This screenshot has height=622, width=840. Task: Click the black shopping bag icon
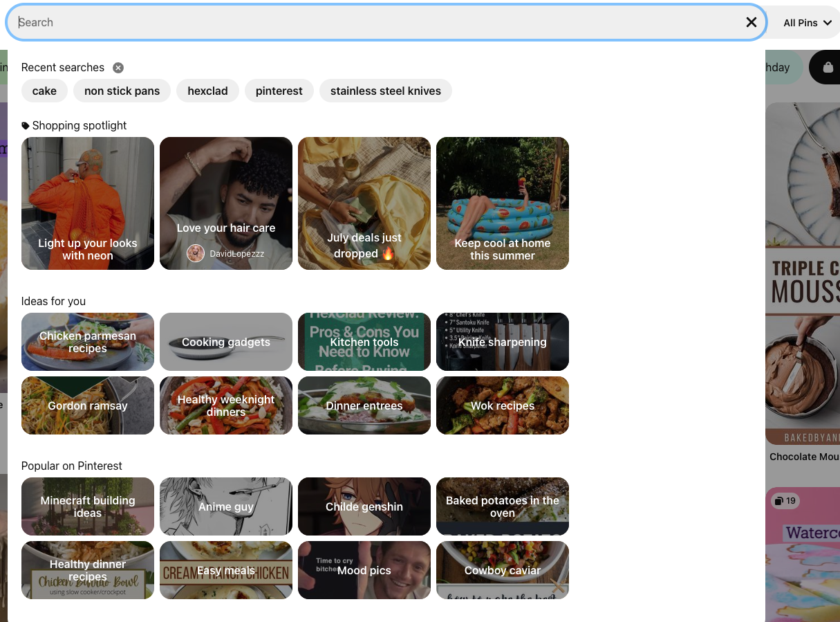[828, 67]
